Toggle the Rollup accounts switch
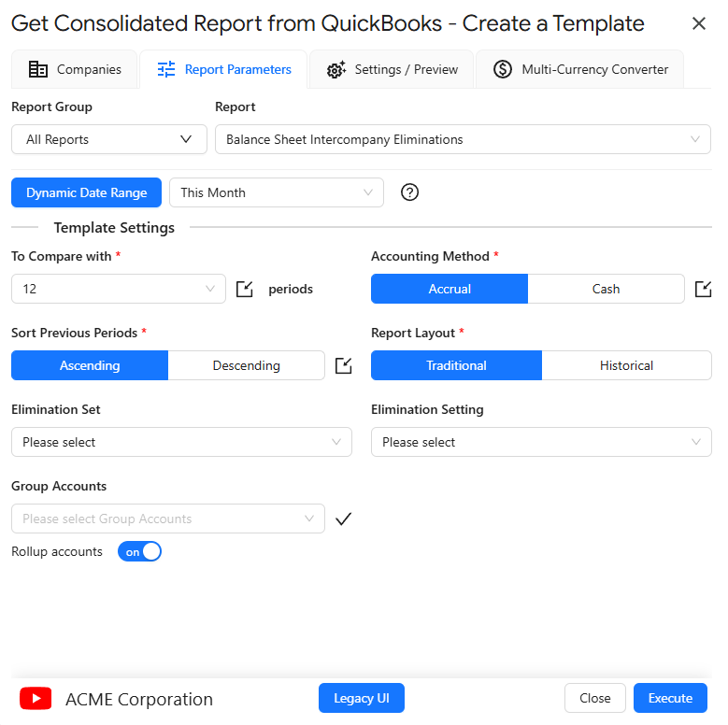 (x=139, y=551)
